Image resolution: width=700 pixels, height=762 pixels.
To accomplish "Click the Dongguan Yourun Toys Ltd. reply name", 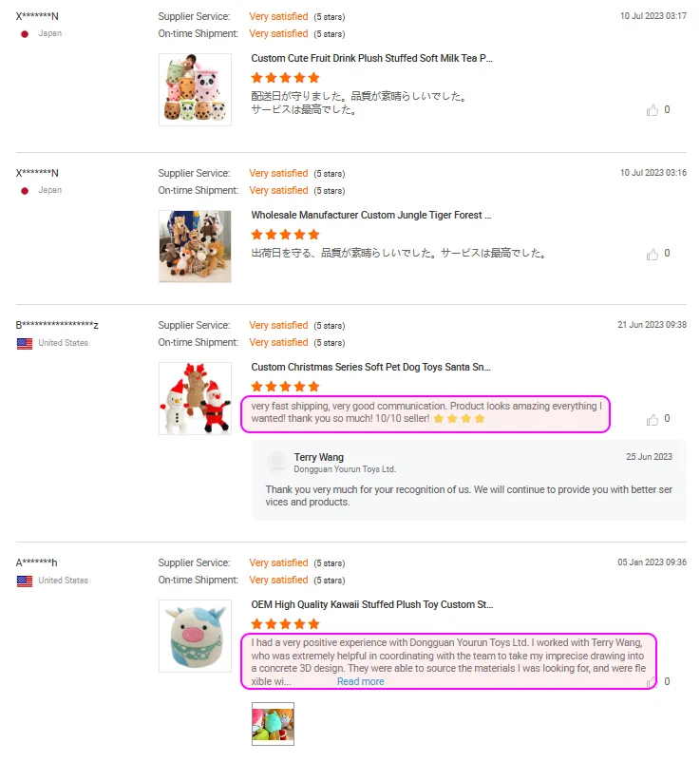I will pos(345,469).
